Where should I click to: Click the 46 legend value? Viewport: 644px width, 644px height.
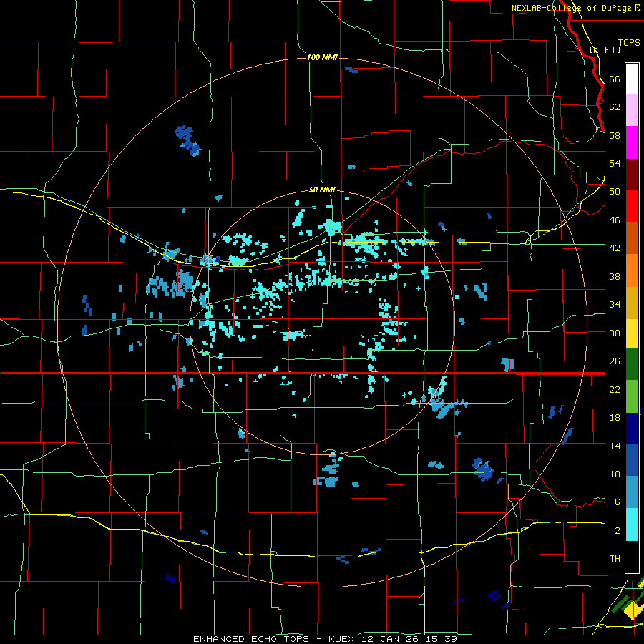(615, 220)
